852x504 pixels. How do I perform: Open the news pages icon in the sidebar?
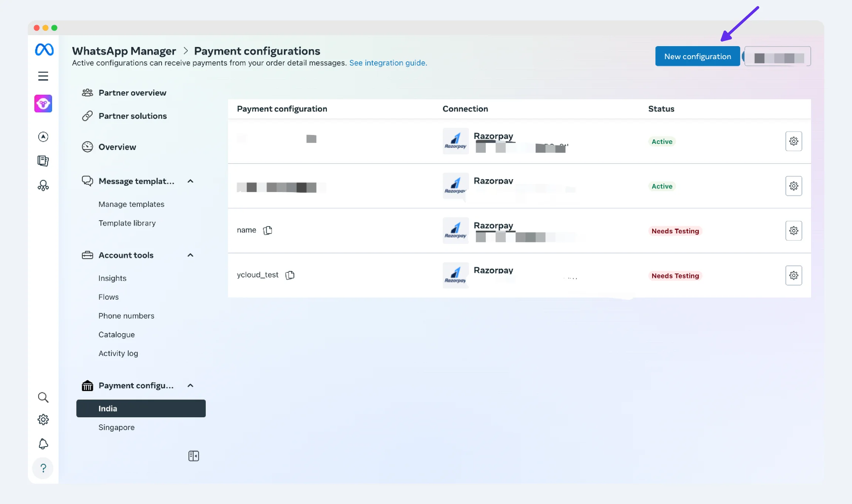point(43,161)
